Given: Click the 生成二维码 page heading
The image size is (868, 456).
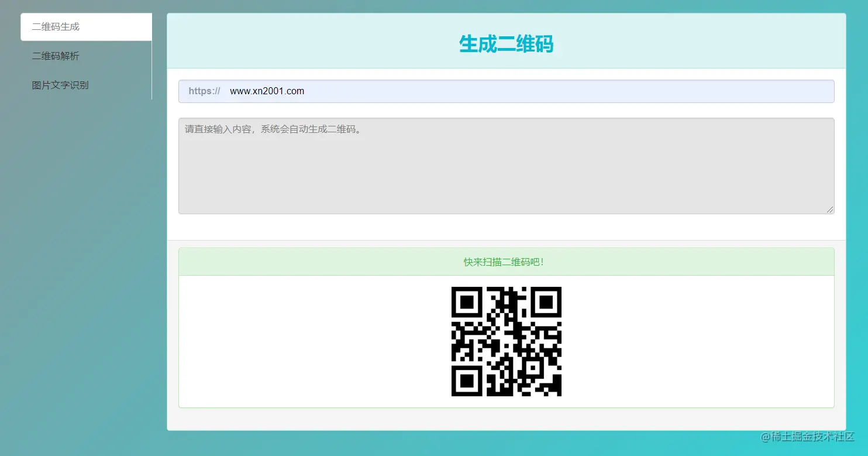Looking at the screenshot, I should (x=507, y=44).
